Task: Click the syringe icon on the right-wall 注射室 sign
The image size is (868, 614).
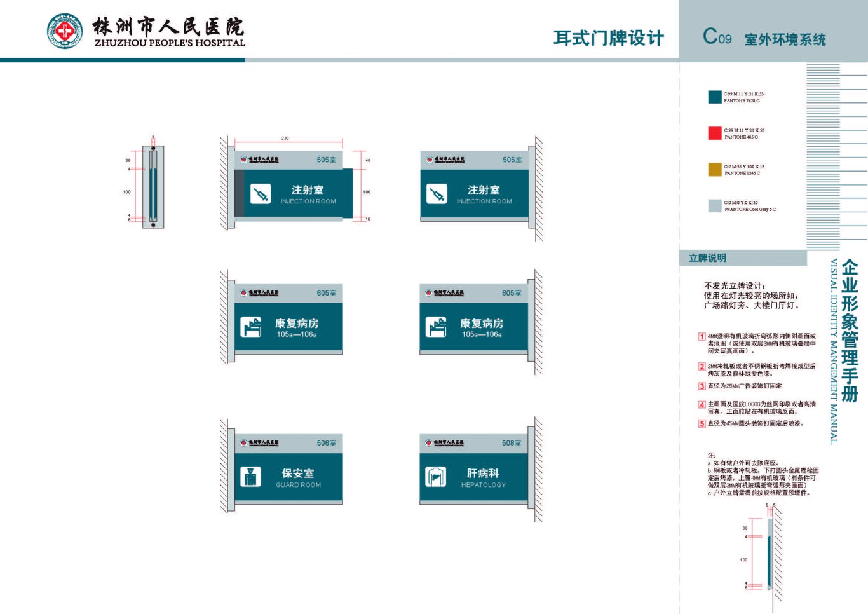Action: point(437,194)
